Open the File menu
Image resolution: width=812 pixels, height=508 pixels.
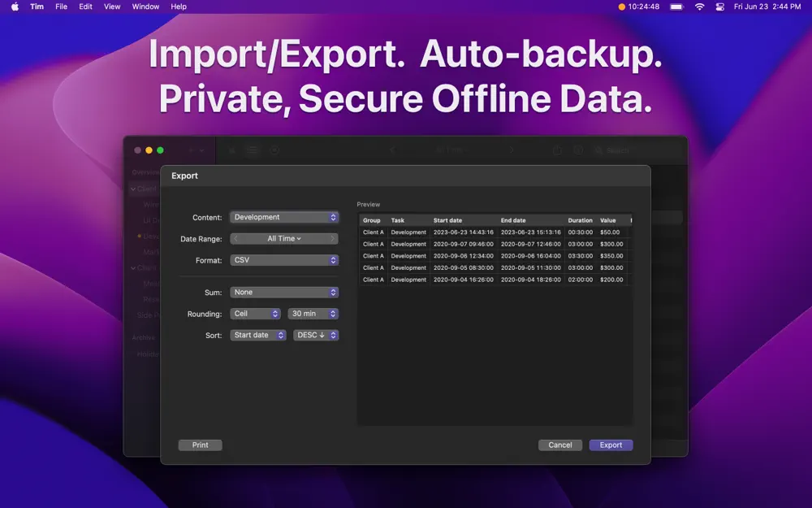point(61,7)
